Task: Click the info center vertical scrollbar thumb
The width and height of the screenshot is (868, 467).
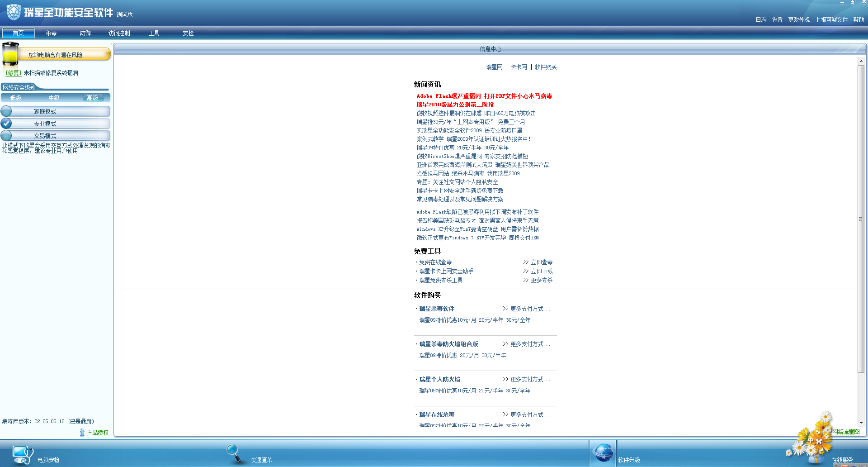Action: pyautogui.click(x=861, y=219)
